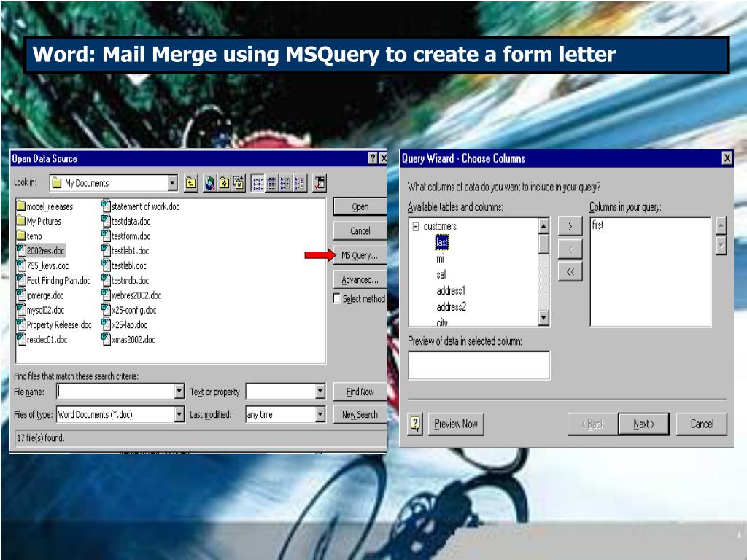Click the Next > button in Query Wizard
The width and height of the screenshot is (747, 560).
643,424
